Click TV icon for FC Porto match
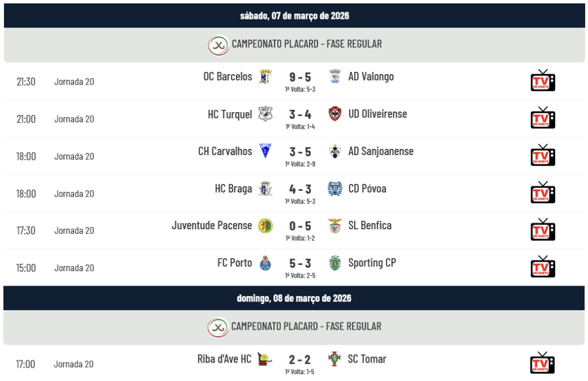Viewport: 588px width, 381px height. pyautogui.click(x=542, y=267)
